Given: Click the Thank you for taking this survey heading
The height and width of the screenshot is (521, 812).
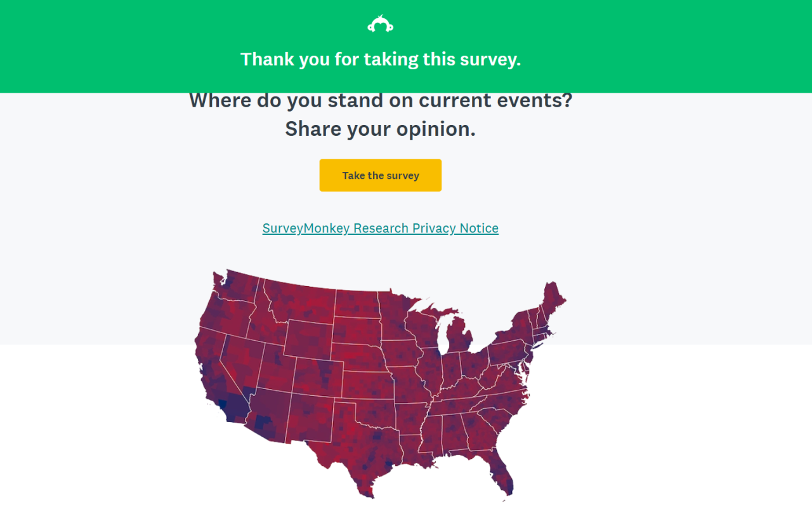Looking at the screenshot, I should [381, 59].
